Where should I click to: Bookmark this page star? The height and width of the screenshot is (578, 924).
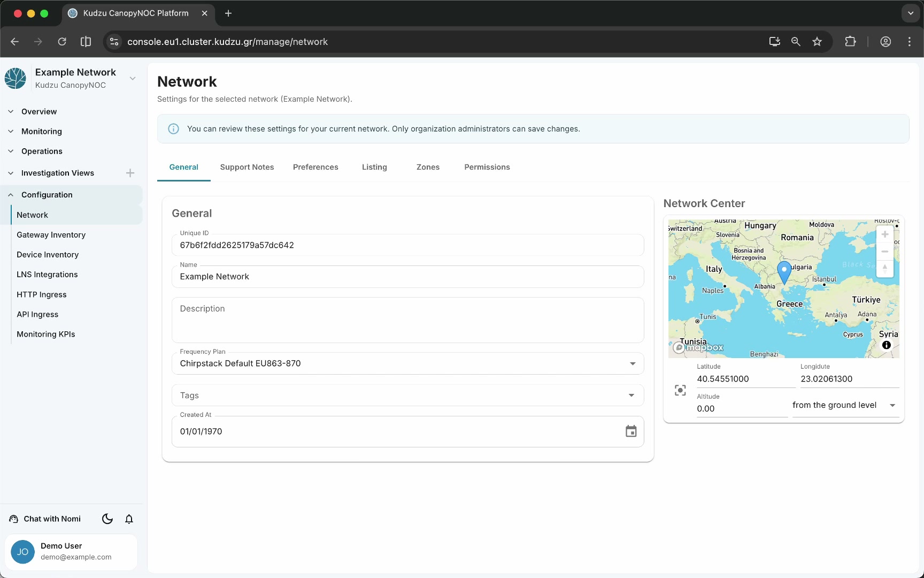coord(817,42)
